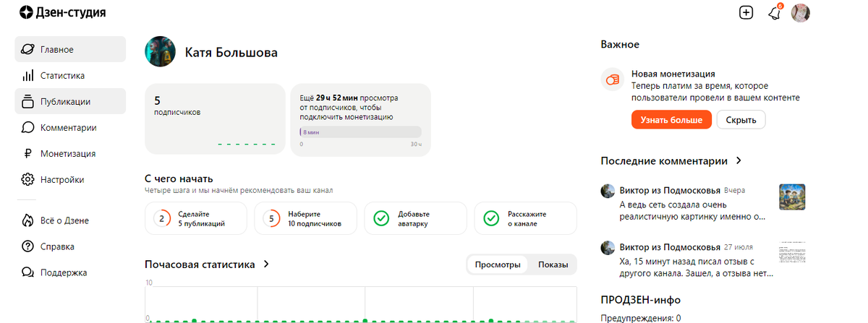Click the Расскажите о канале step card
This screenshot has width=868, height=323.
tap(525, 218)
